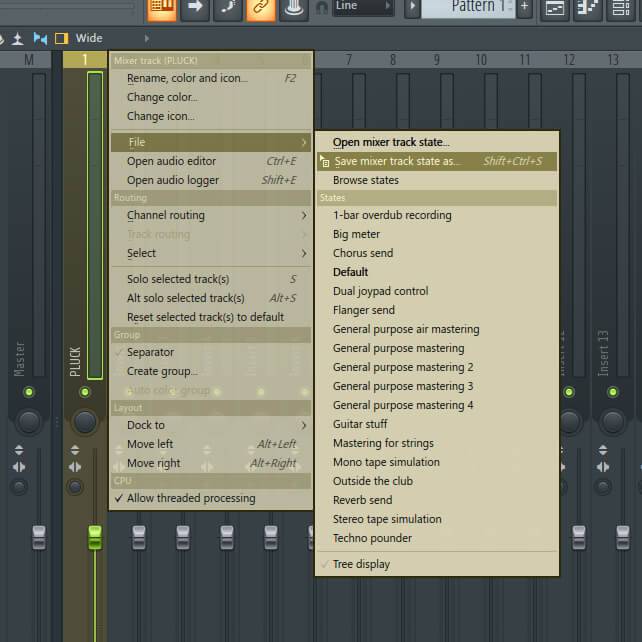Toggle the Tree display option
642x642 pixels.
coord(361,564)
